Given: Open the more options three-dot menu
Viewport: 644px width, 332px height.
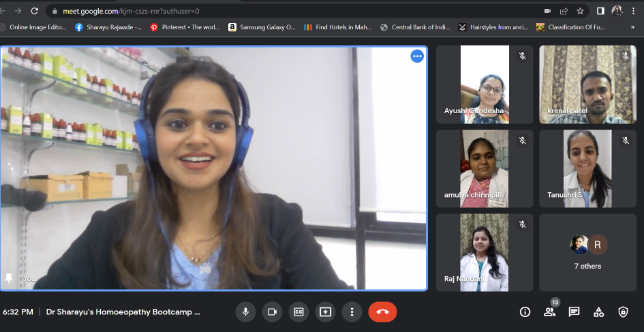Looking at the screenshot, I should (352, 312).
